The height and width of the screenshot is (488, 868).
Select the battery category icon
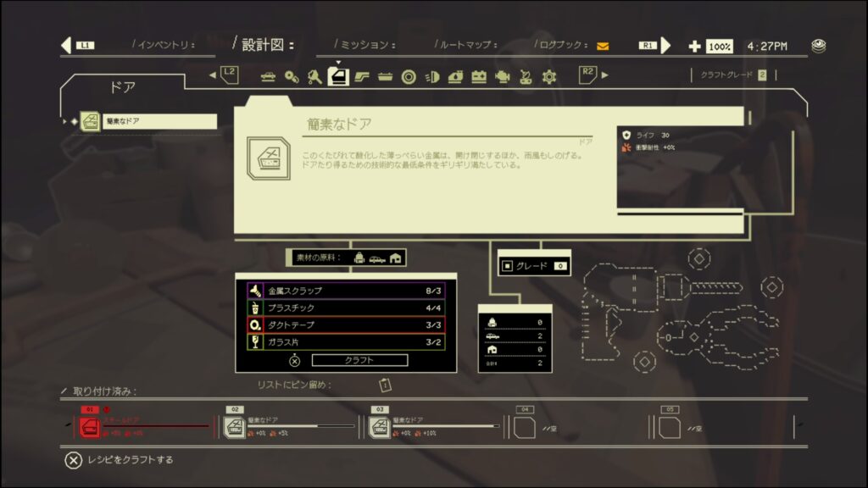(x=479, y=77)
